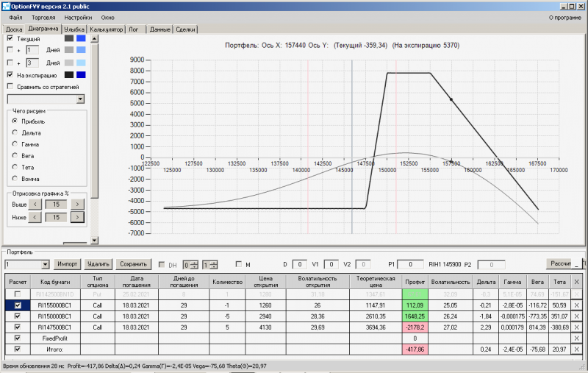Screen dimensions: 588x373
Task: Decrease the Выше percentage with left arrow
Action: (x=35, y=204)
